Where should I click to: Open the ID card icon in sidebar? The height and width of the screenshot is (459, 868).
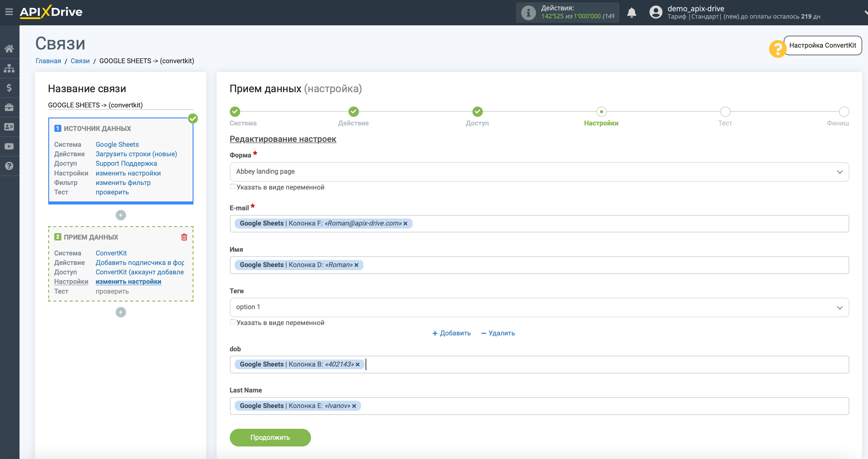click(x=9, y=127)
